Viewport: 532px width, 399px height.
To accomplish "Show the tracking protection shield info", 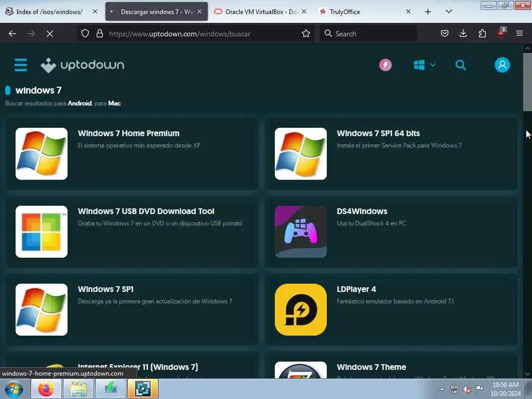I will pyautogui.click(x=85, y=34).
